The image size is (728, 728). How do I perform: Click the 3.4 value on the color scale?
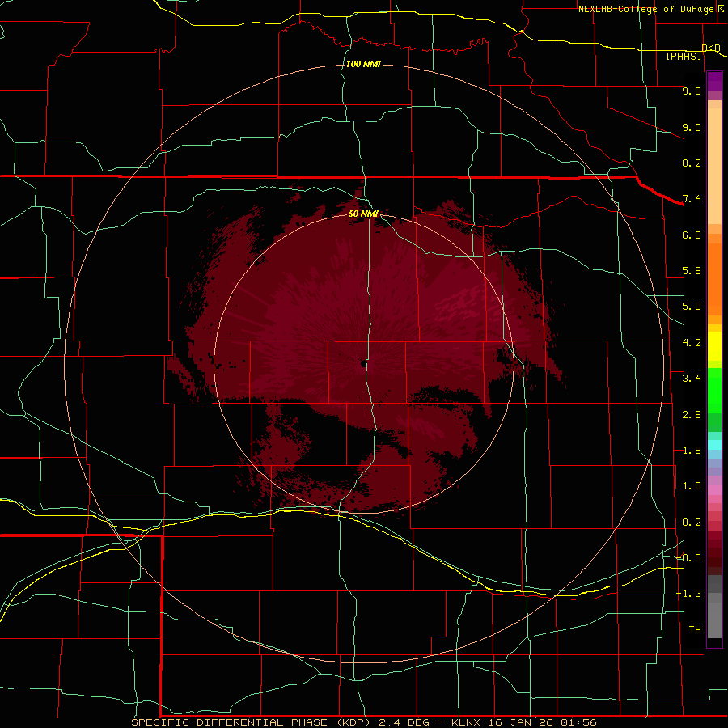[692, 379]
